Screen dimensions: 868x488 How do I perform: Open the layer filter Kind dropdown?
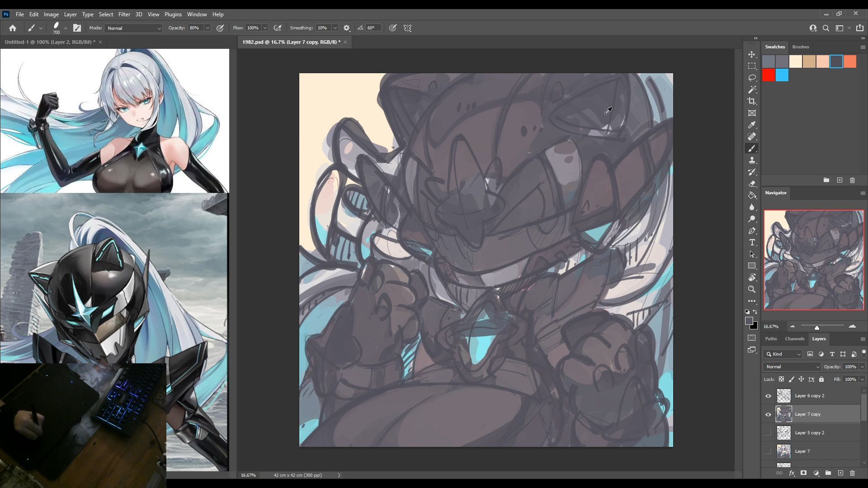[x=783, y=354]
